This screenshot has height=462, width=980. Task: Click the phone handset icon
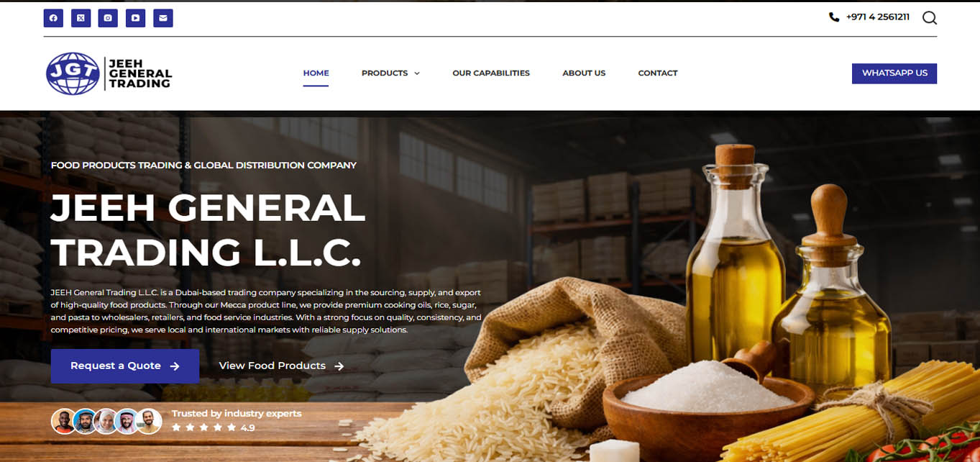(834, 17)
